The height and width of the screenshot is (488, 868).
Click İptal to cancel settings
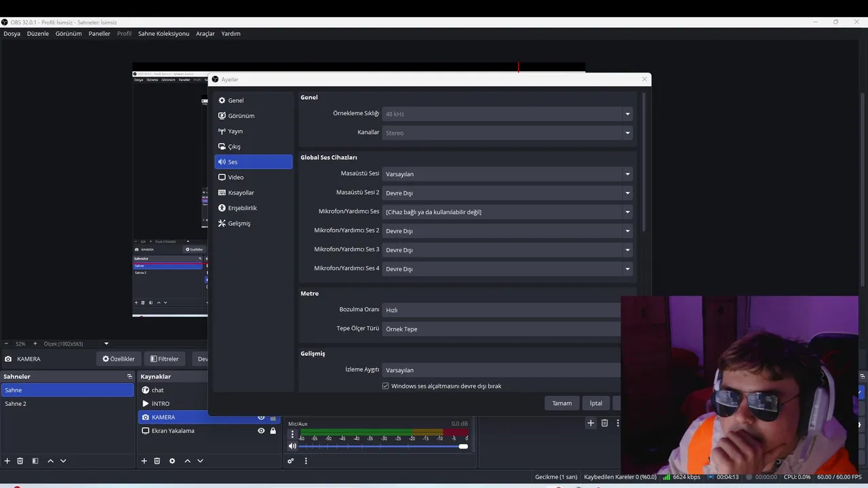pos(595,403)
